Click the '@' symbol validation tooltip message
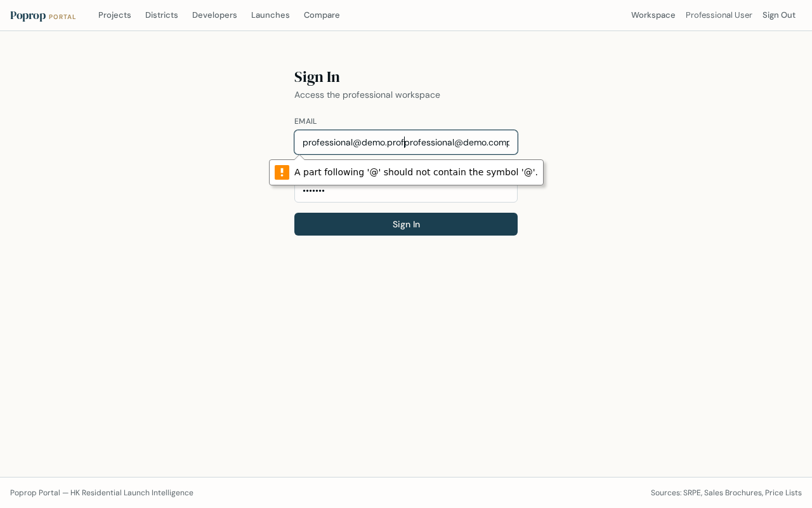Viewport: 812px width, 508px height. click(x=416, y=172)
